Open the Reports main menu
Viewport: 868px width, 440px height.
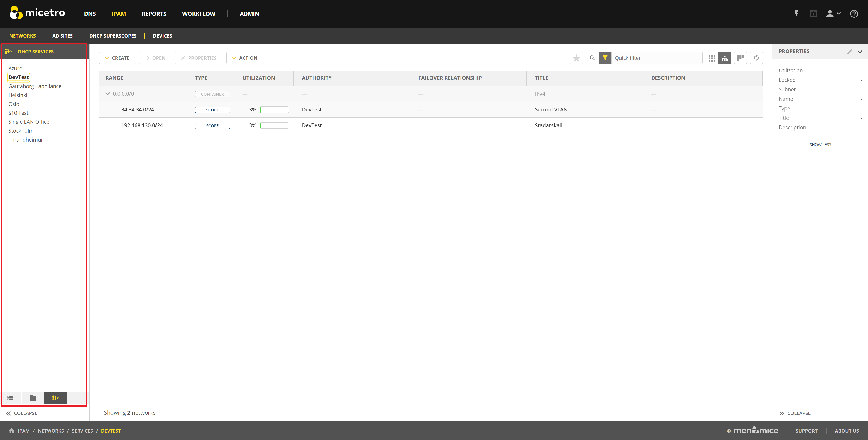point(154,14)
